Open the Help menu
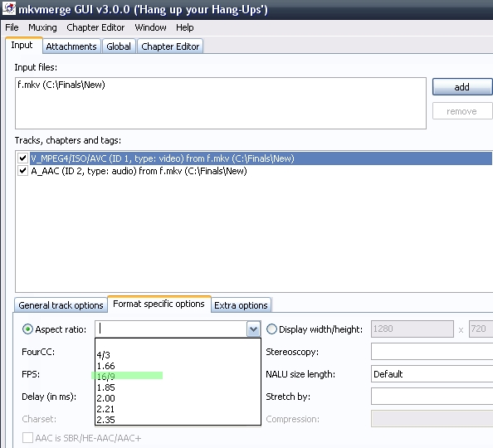493x448 pixels. 185,27
